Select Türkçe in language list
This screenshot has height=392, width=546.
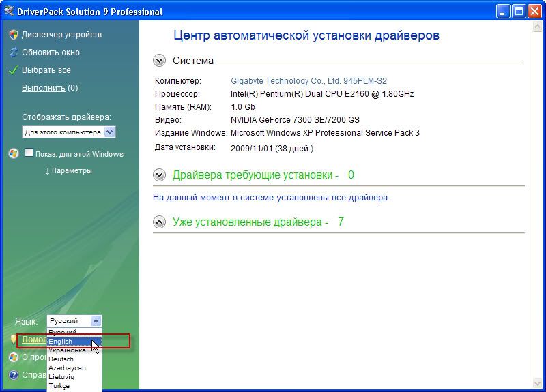pyautogui.click(x=74, y=385)
